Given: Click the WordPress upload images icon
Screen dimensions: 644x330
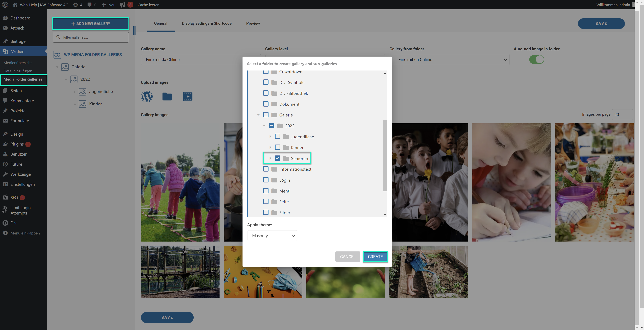Looking at the screenshot, I should [147, 96].
